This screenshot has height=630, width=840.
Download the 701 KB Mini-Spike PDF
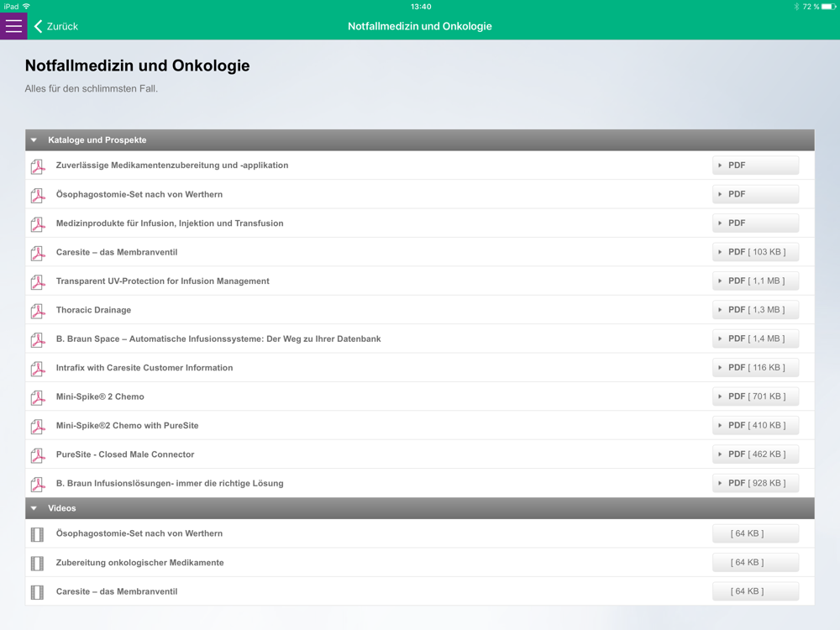point(755,396)
